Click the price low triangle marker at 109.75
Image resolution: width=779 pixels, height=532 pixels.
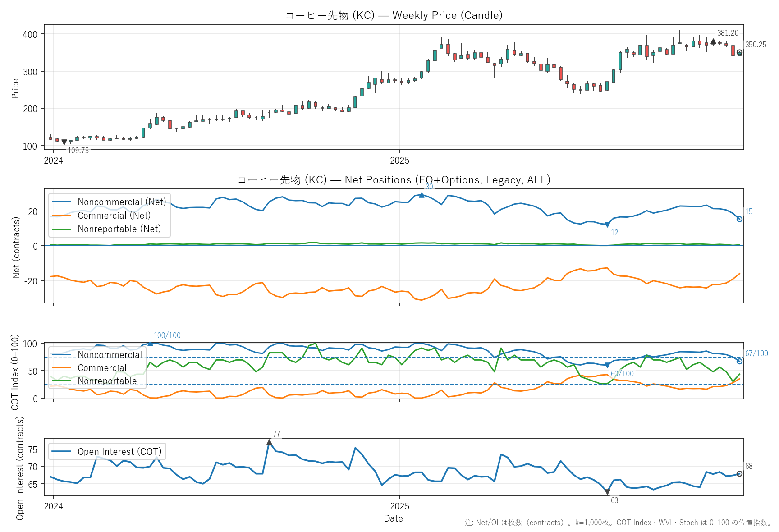(64, 142)
